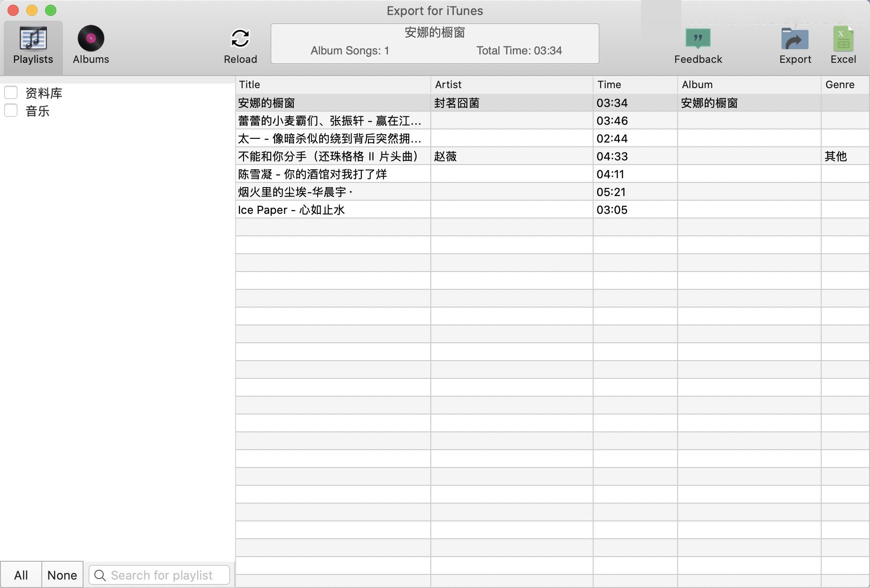The height and width of the screenshot is (588, 870).
Task: Sort by the Title column header
Action: (x=333, y=84)
